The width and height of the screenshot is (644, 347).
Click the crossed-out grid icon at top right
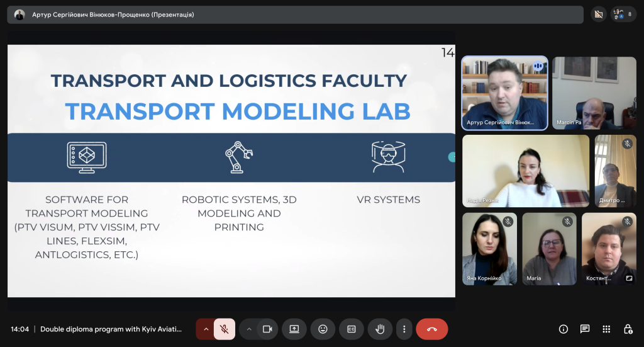click(x=599, y=14)
